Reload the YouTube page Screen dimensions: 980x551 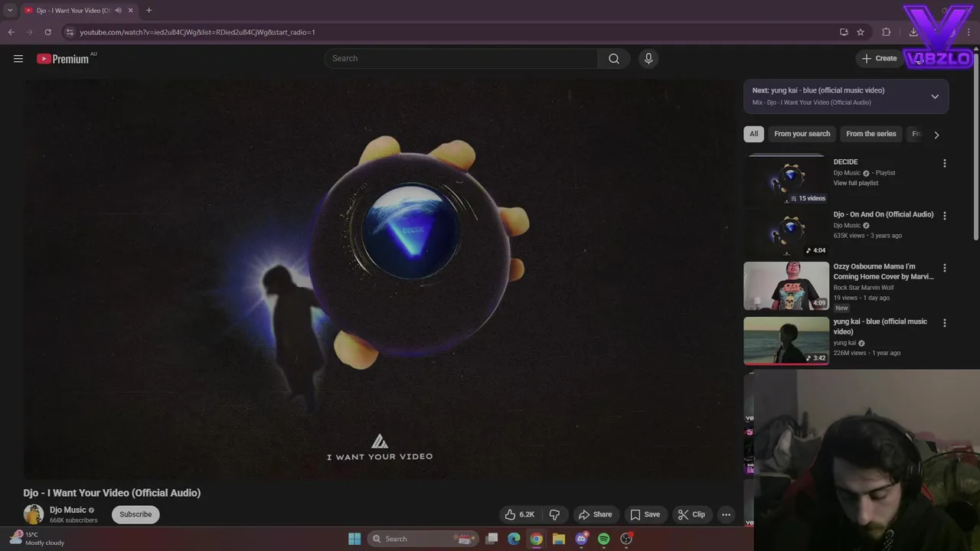coord(47,32)
